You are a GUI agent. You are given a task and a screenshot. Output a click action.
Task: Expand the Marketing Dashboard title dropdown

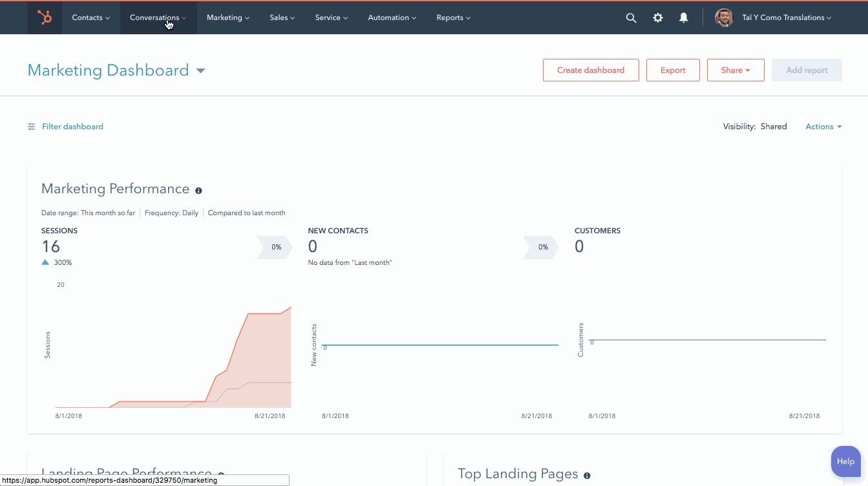(200, 70)
